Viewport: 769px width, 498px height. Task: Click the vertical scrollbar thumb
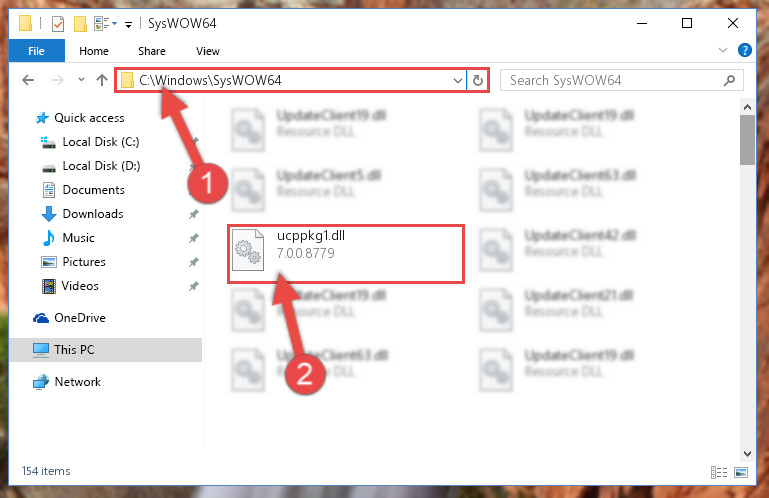click(x=747, y=140)
